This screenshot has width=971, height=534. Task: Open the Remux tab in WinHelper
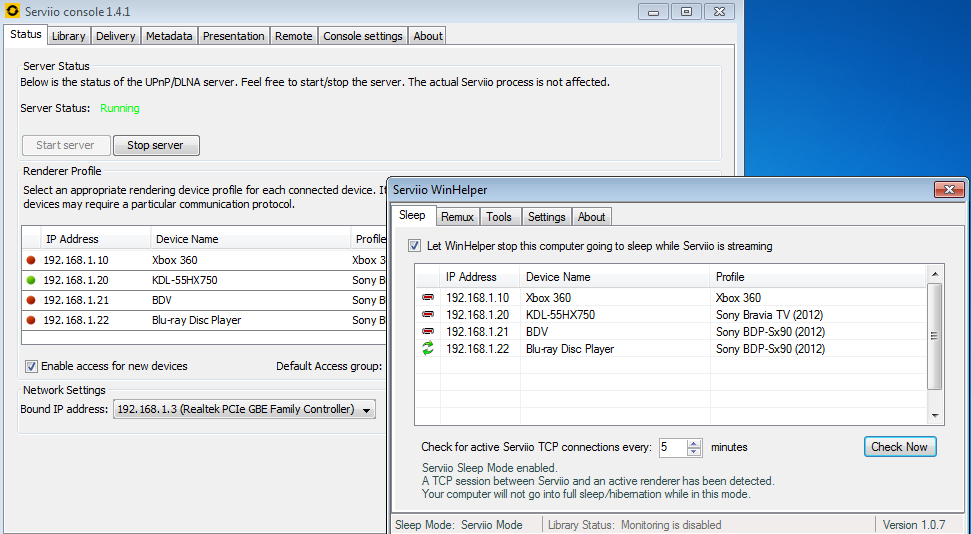pyautogui.click(x=457, y=217)
